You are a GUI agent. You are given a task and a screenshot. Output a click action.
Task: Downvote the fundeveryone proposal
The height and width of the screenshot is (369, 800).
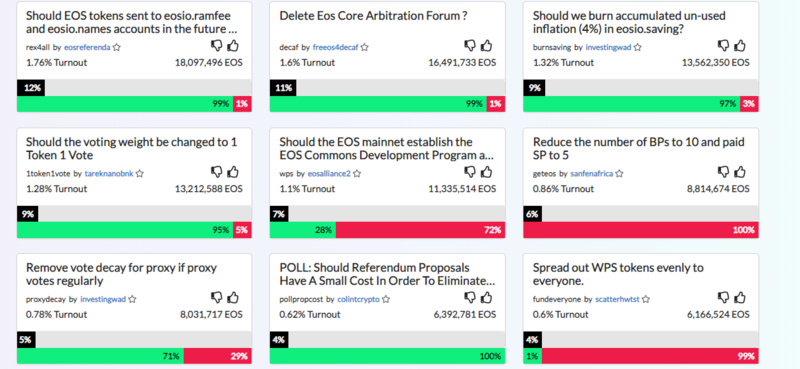pyautogui.click(x=723, y=298)
